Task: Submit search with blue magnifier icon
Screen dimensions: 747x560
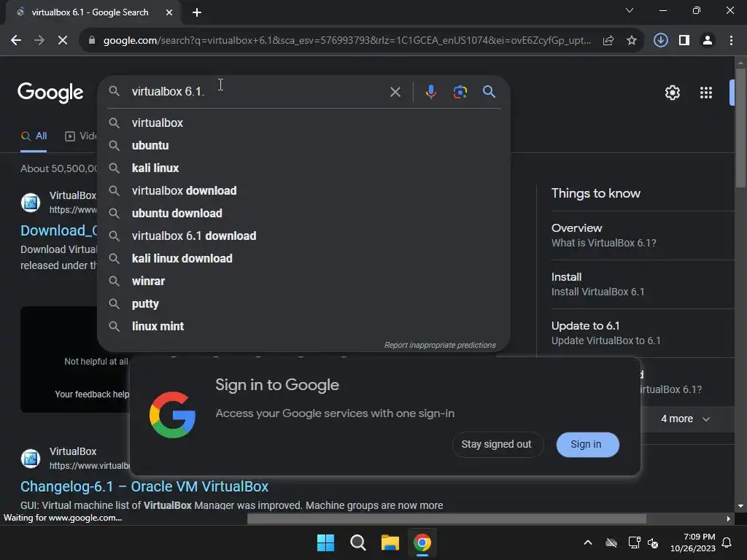Action: click(489, 91)
